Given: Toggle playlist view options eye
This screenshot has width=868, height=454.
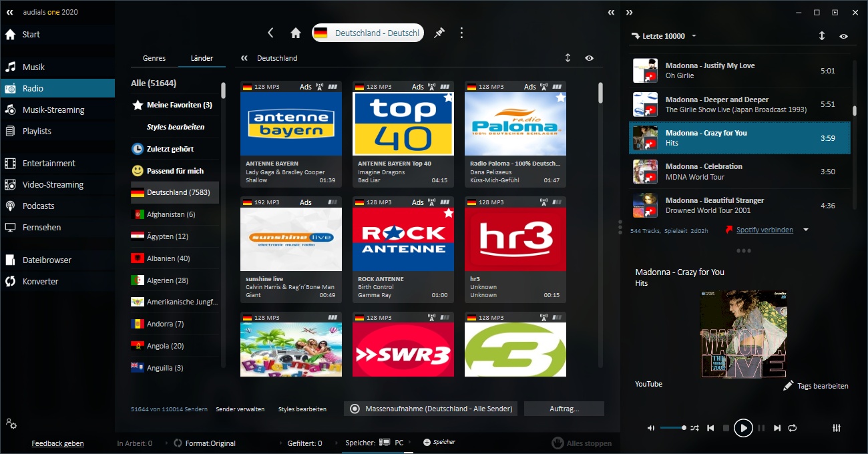Looking at the screenshot, I should (844, 36).
